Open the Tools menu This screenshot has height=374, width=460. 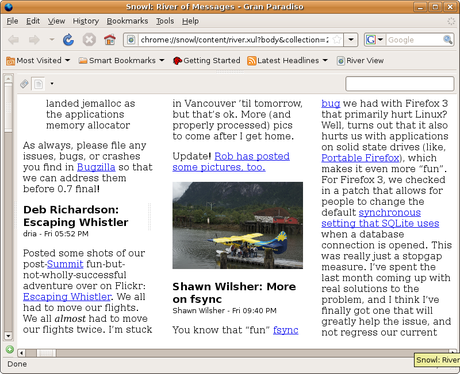pyautogui.click(x=165, y=21)
